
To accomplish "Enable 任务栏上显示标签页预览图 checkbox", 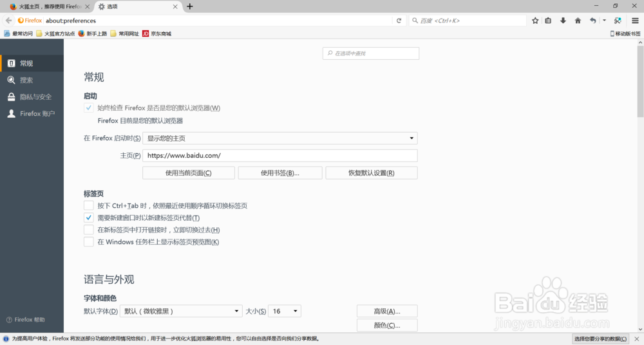I will [89, 241].
